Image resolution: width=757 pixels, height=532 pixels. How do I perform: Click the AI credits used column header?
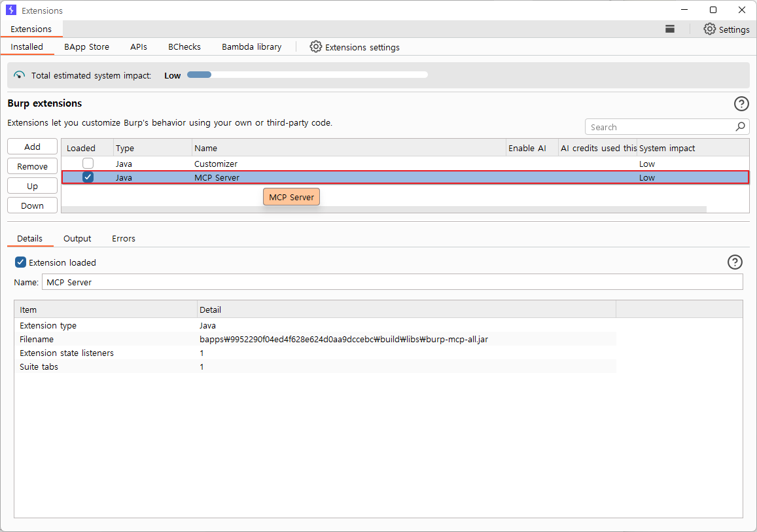click(597, 148)
